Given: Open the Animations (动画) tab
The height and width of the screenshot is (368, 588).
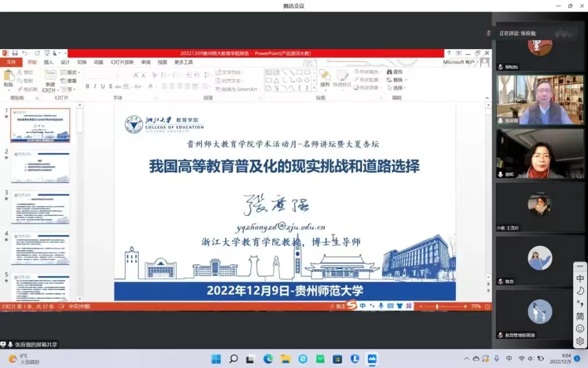Looking at the screenshot, I should [99, 62].
